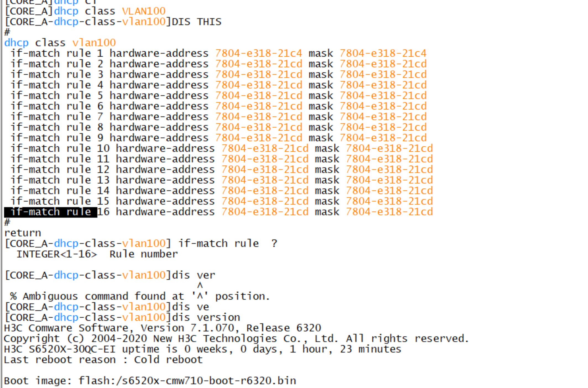The image size is (588, 388).
Task: Click MAC address 7804-e318-21c4 in rule 1
Action: tap(258, 54)
